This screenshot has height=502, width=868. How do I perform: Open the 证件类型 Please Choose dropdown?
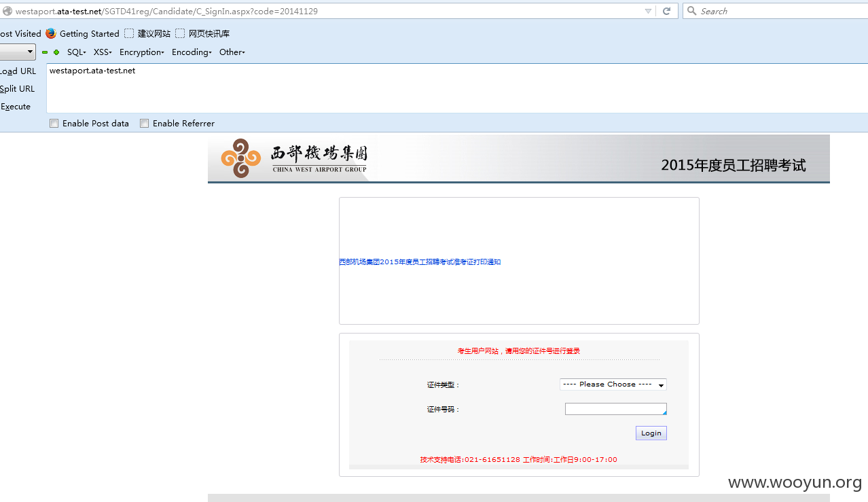[x=613, y=384]
